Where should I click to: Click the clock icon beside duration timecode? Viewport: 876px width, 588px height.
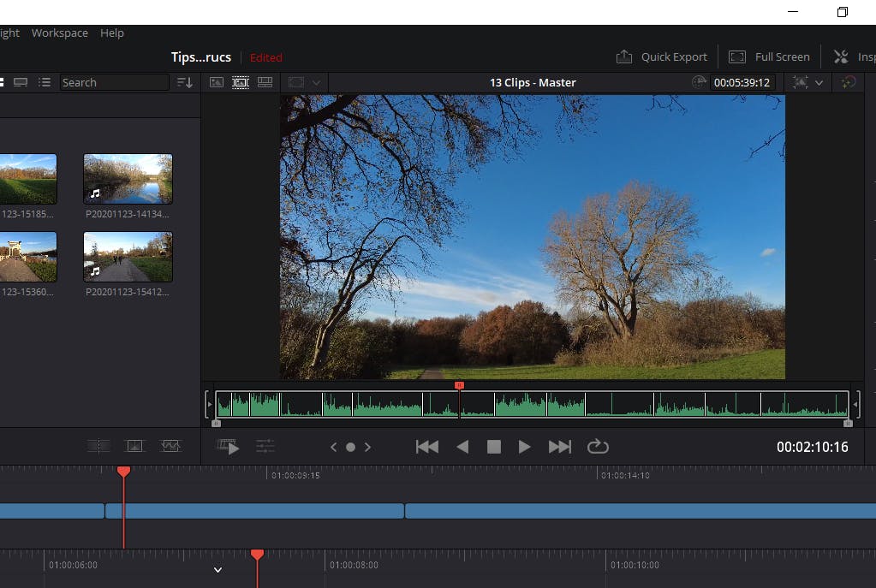point(699,82)
